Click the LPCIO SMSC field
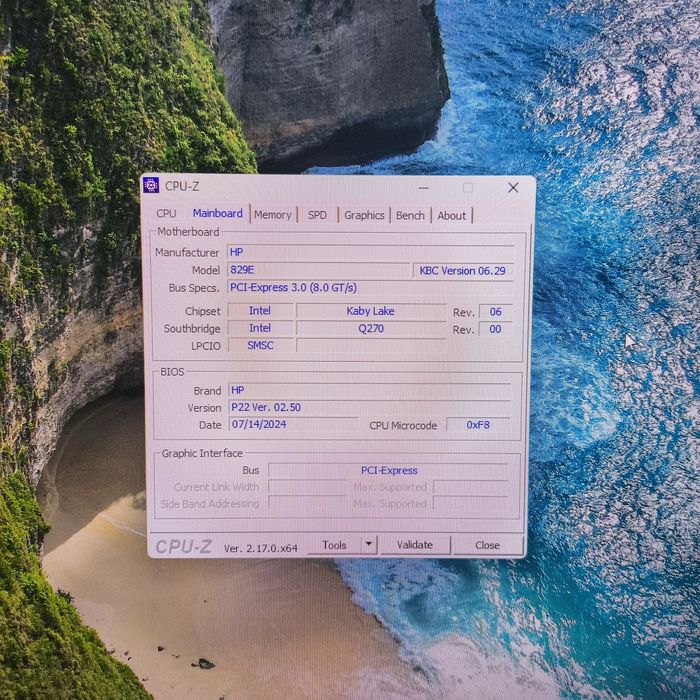Screen dimensions: 700x700 coord(260,345)
